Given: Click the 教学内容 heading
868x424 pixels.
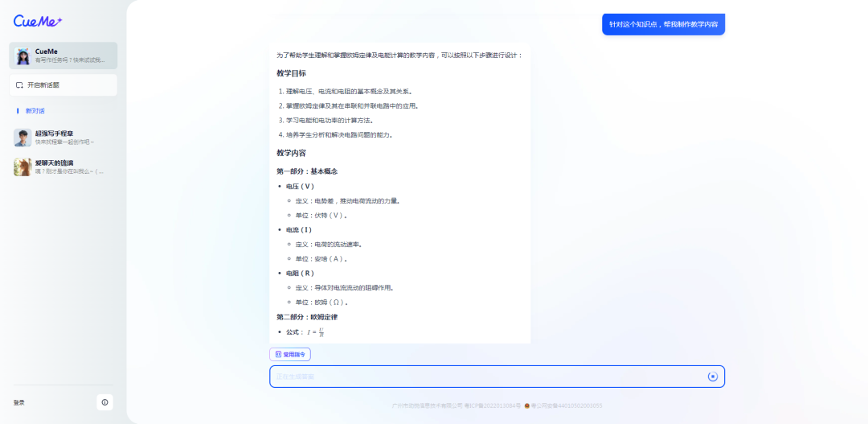Looking at the screenshot, I should click(291, 153).
